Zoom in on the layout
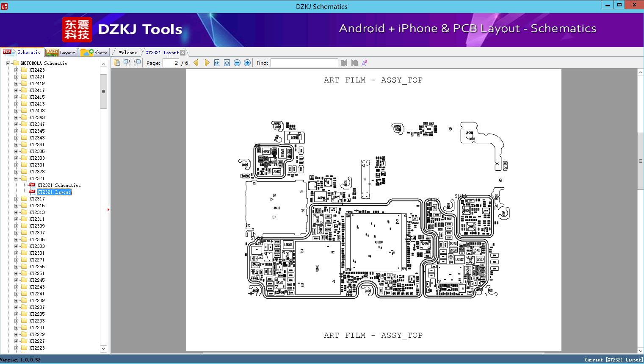 pos(247,63)
